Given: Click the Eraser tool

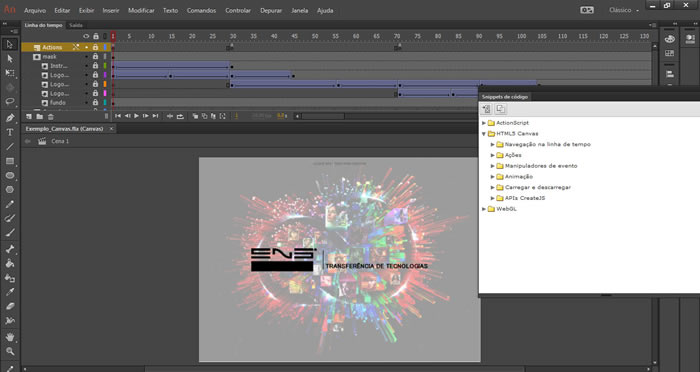Looking at the screenshot, I should point(10,306).
